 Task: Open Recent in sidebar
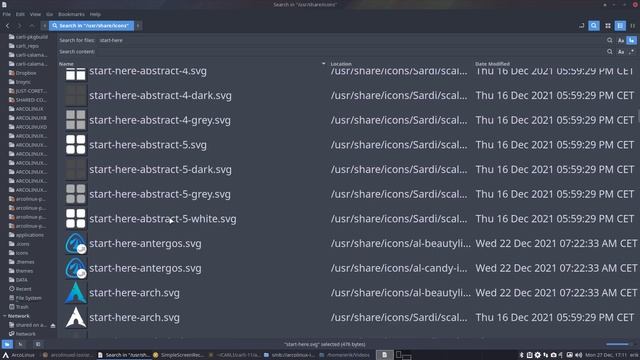click(x=23, y=289)
